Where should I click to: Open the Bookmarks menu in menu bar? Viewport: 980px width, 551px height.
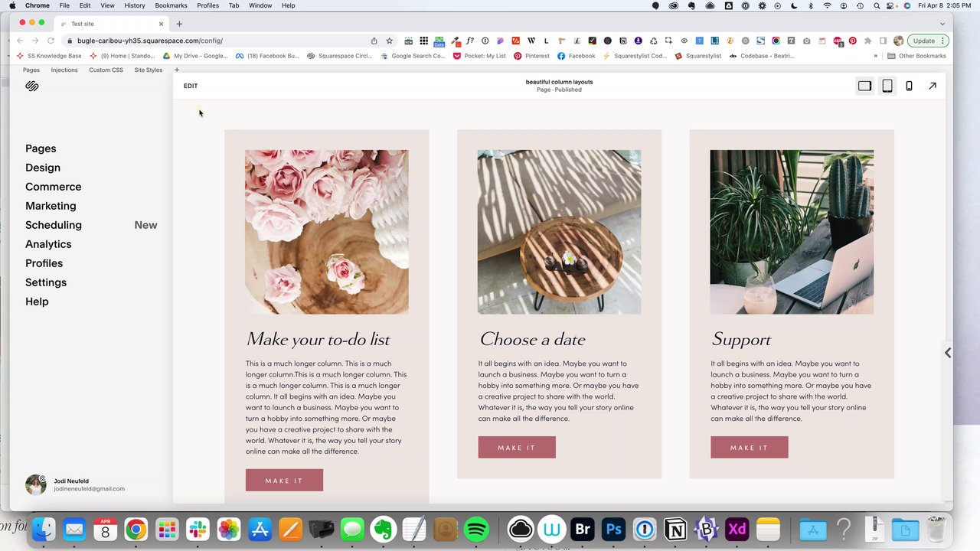pyautogui.click(x=171, y=5)
